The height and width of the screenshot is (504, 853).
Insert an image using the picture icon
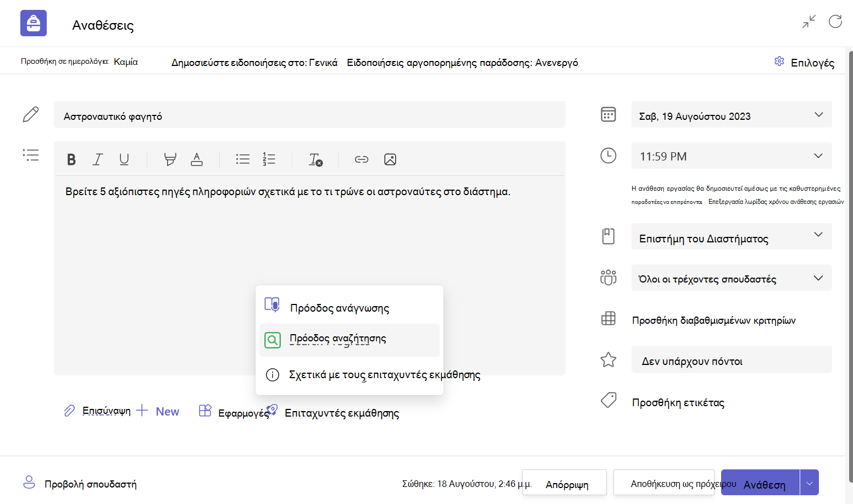(390, 159)
